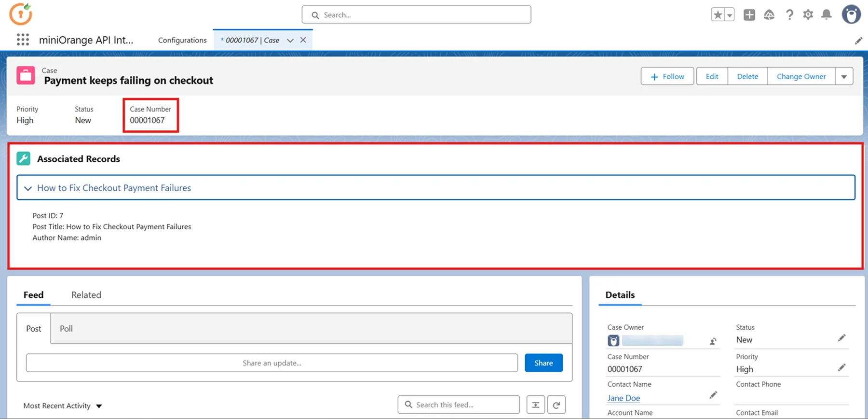868x419 pixels.
Task: Click the global Search field
Action: (x=417, y=14)
